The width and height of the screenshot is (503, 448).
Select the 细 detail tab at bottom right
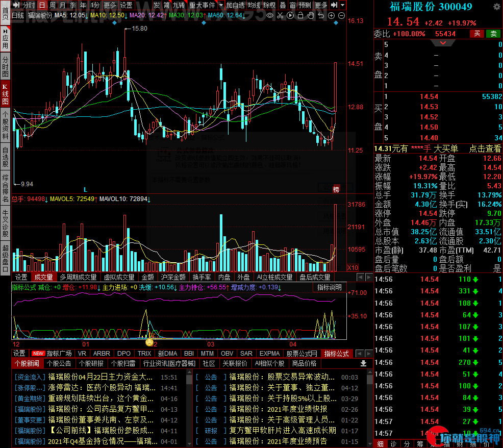tap(381, 444)
